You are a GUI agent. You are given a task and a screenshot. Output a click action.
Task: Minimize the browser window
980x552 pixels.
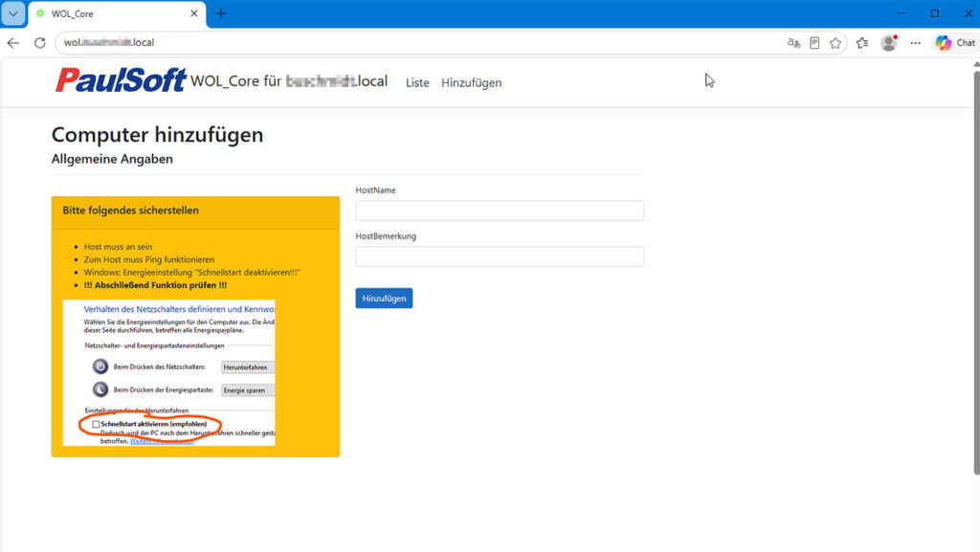(x=901, y=13)
